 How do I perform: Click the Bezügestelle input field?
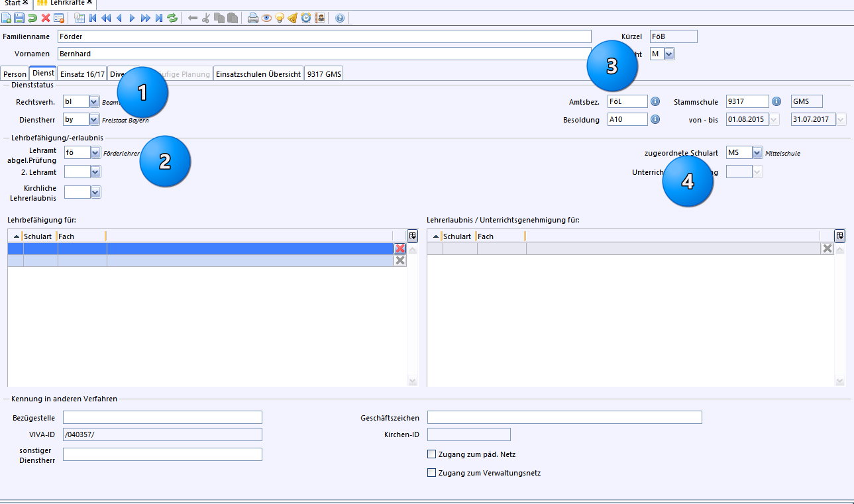click(x=162, y=417)
